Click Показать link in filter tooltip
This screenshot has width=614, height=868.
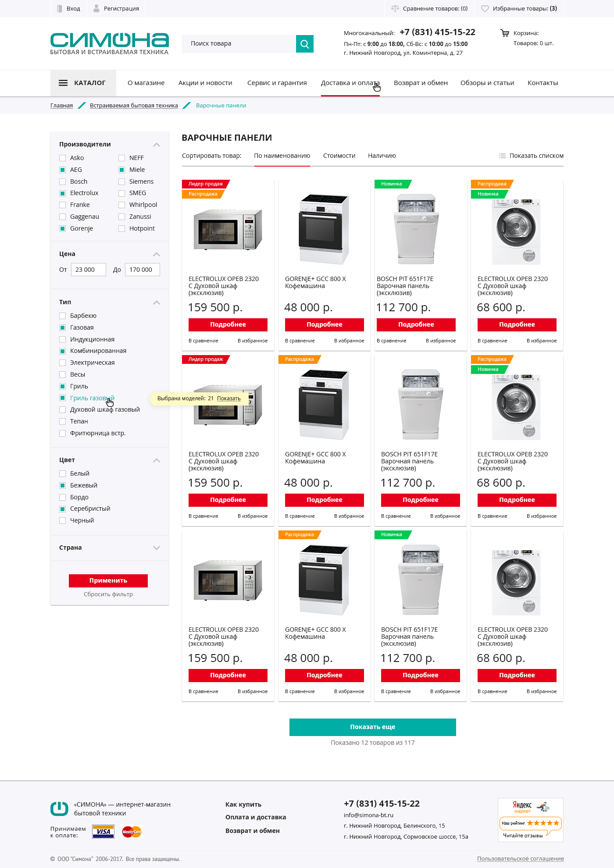pos(229,398)
